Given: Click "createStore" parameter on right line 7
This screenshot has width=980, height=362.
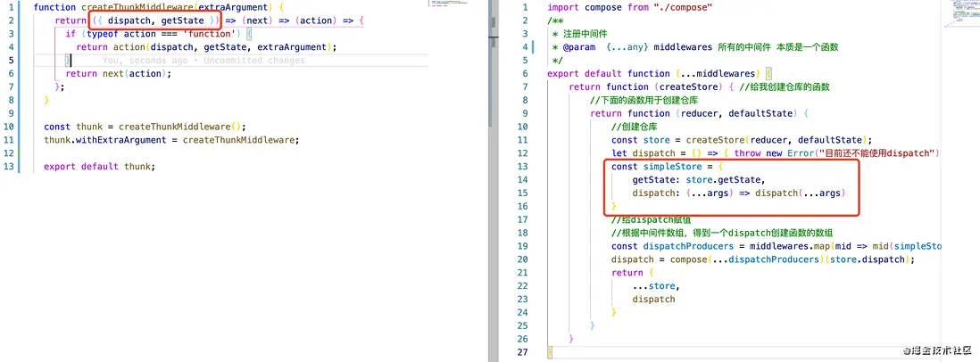Looking at the screenshot, I should click(x=691, y=86).
